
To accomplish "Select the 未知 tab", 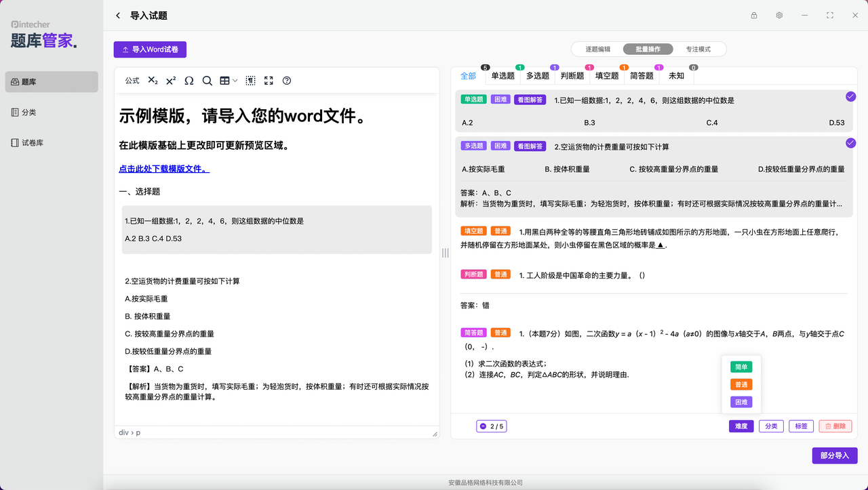I will pos(676,76).
